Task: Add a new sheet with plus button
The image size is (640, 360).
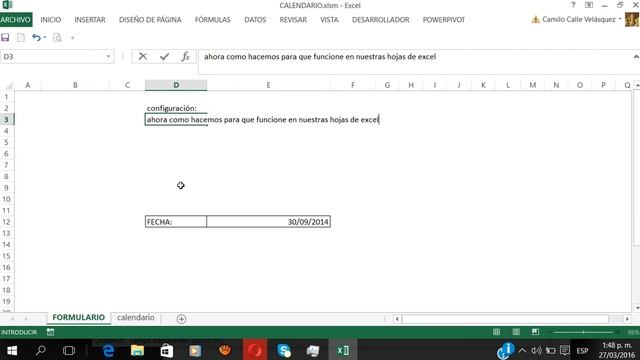Action: point(182,319)
